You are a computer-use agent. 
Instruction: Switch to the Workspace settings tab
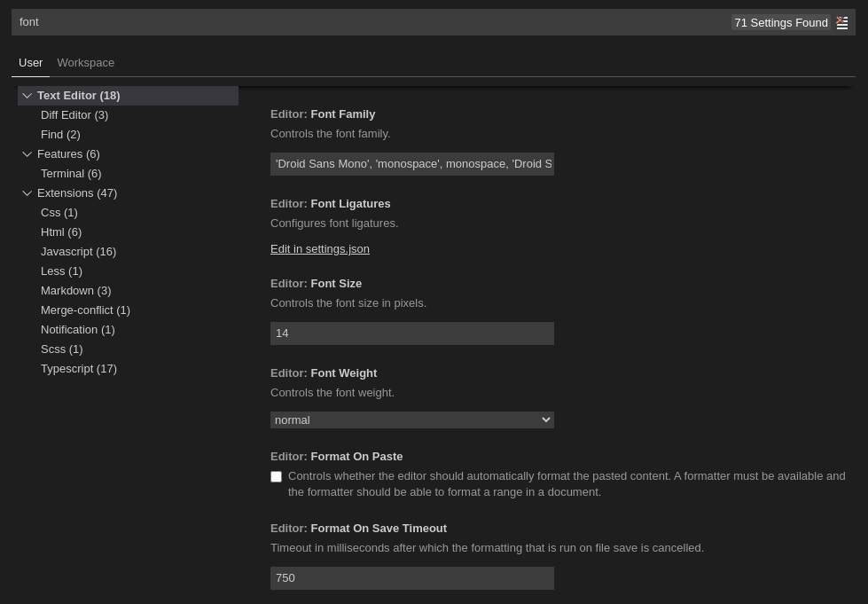pyautogui.click(x=85, y=62)
